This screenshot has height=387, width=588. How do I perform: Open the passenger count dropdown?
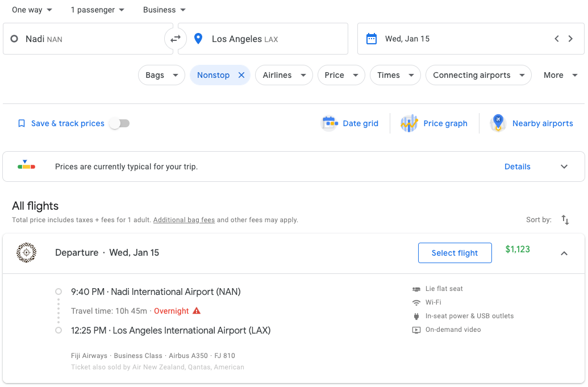click(98, 10)
